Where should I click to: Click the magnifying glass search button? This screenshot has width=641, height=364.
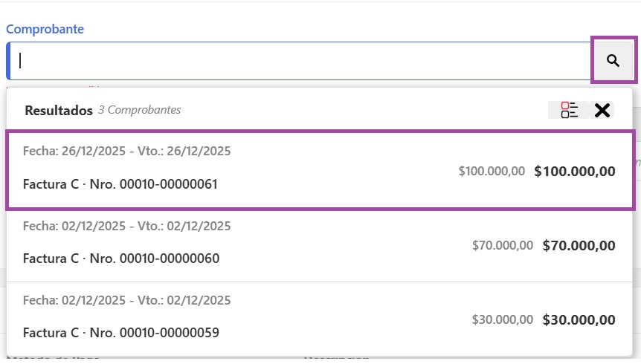pos(613,61)
